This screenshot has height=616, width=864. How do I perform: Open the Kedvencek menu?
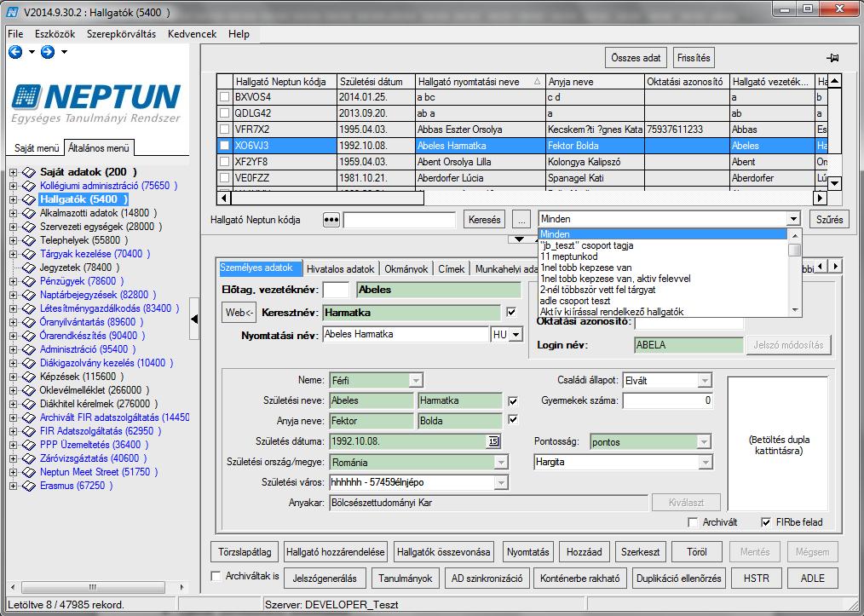pyautogui.click(x=193, y=34)
